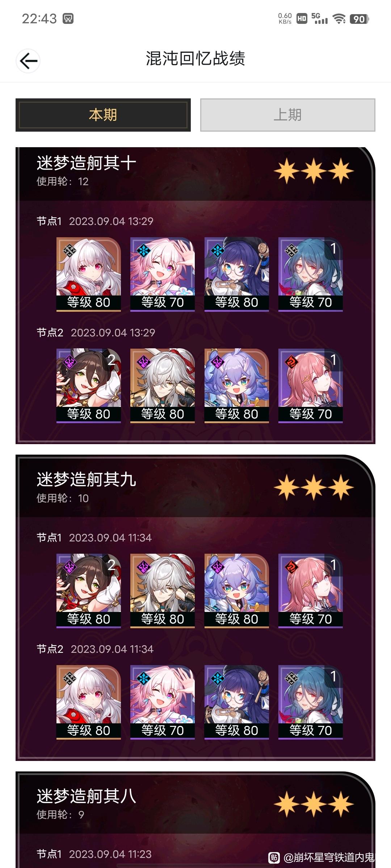Tap red-haired level 70 character in 其九 节点1
Viewport: 391px width, 868px height.
coord(311,591)
